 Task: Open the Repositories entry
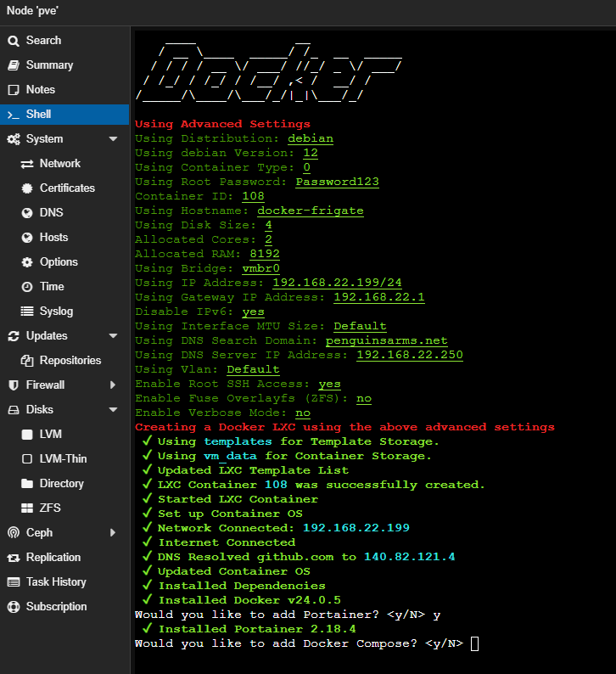pyautogui.click(x=64, y=361)
